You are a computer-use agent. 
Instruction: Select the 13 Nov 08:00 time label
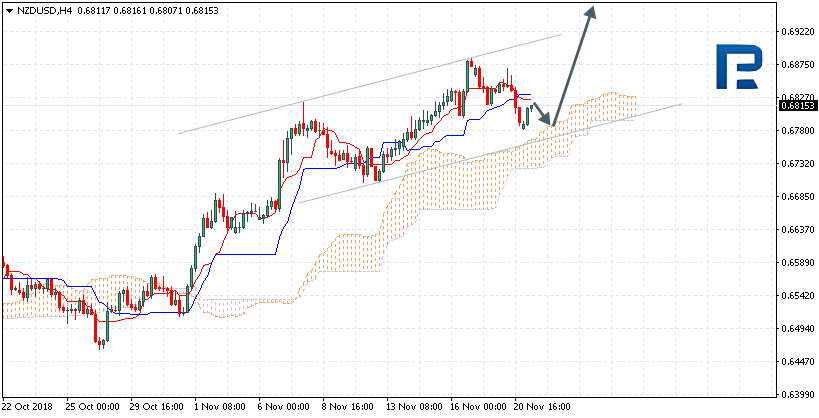[x=413, y=408]
